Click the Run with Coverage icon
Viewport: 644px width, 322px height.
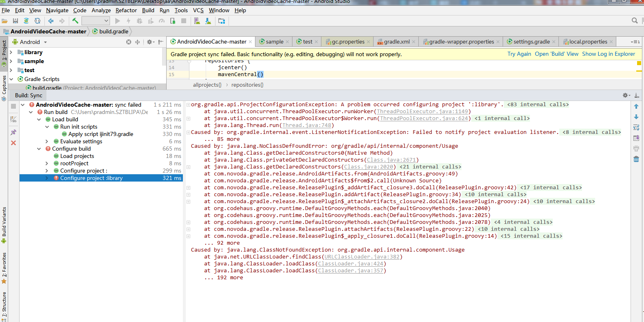point(151,21)
